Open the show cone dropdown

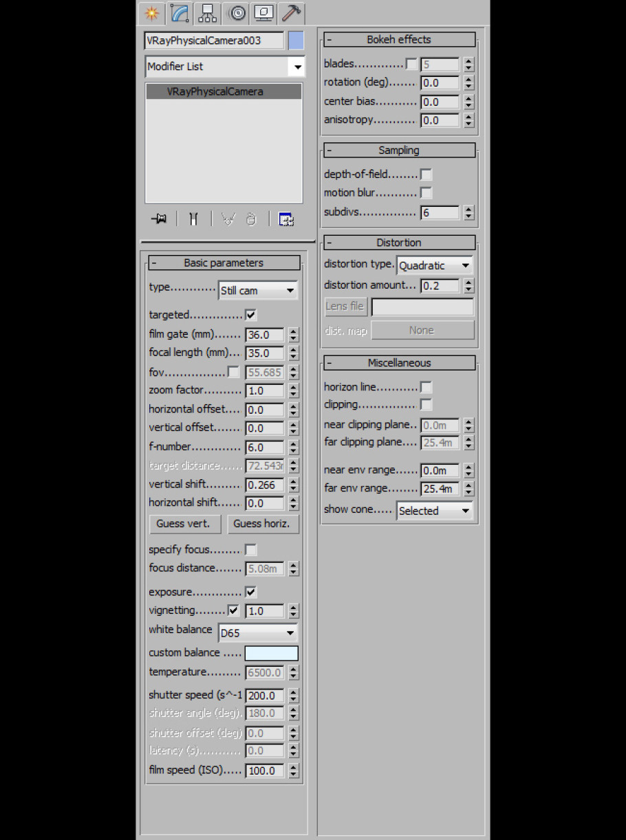[435, 511]
